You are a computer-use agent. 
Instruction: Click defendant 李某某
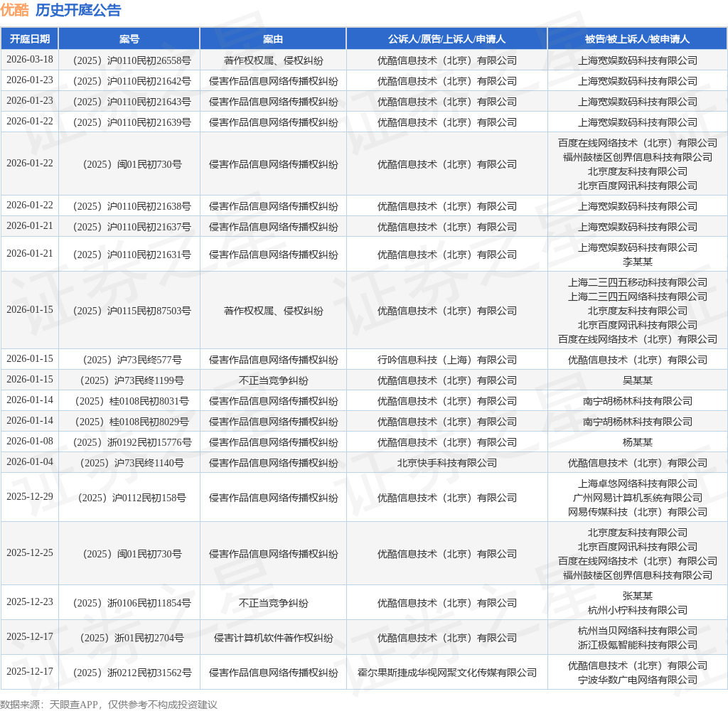(638, 262)
